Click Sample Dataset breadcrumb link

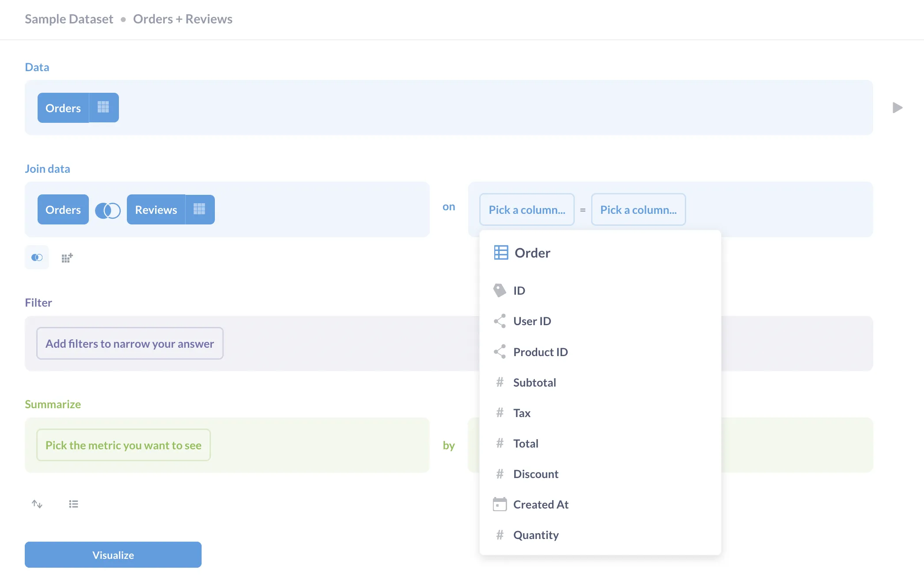pyautogui.click(x=69, y=19)
